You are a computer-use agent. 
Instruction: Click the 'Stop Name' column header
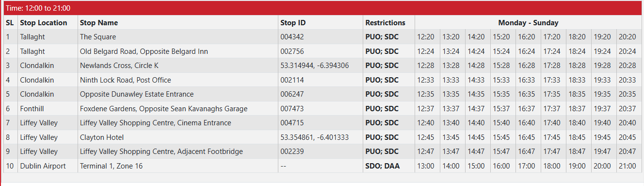point(99,23)
